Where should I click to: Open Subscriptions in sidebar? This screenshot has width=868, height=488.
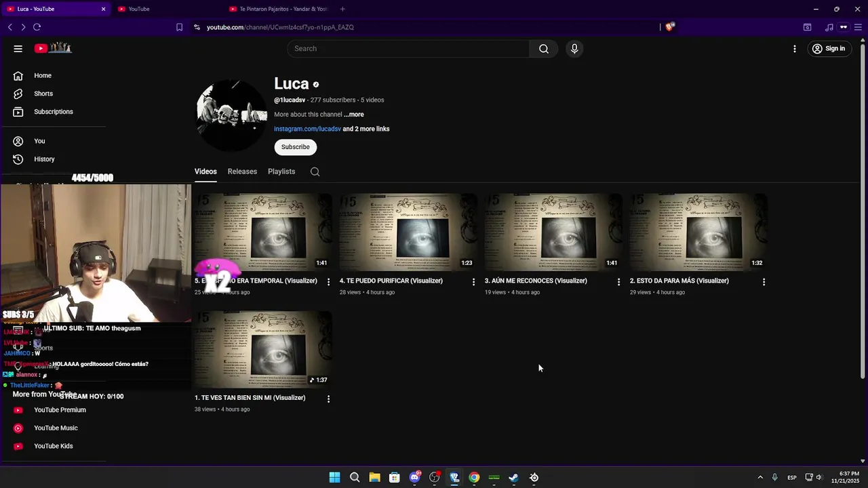pyautogui.click(x=53, y=112)
